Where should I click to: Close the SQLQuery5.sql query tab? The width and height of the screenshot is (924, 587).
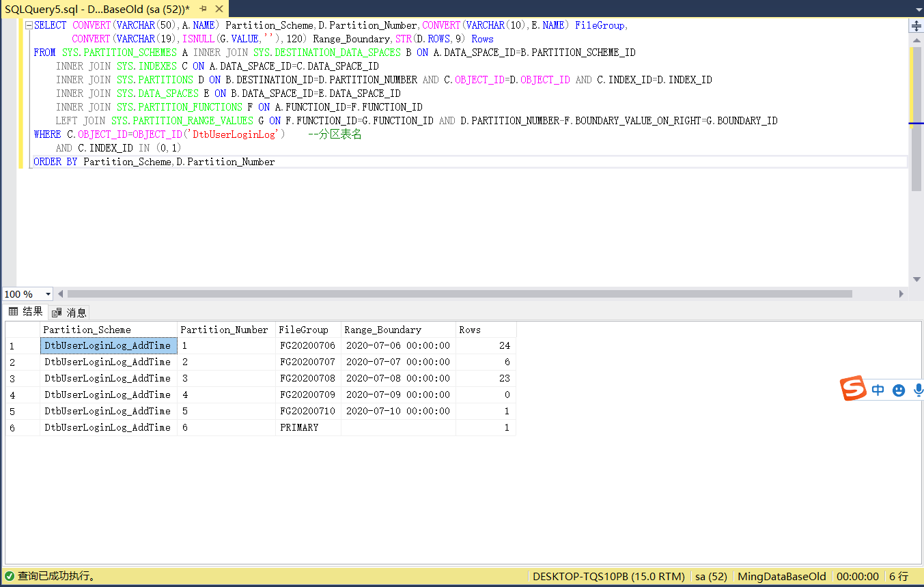[219, 9]
